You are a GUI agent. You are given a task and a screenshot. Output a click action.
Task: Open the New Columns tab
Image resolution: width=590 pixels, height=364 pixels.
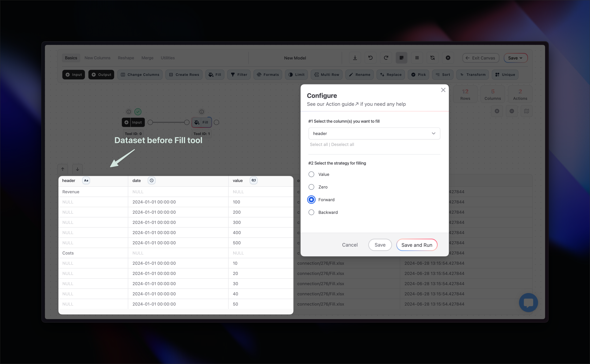tap(97, 58)
